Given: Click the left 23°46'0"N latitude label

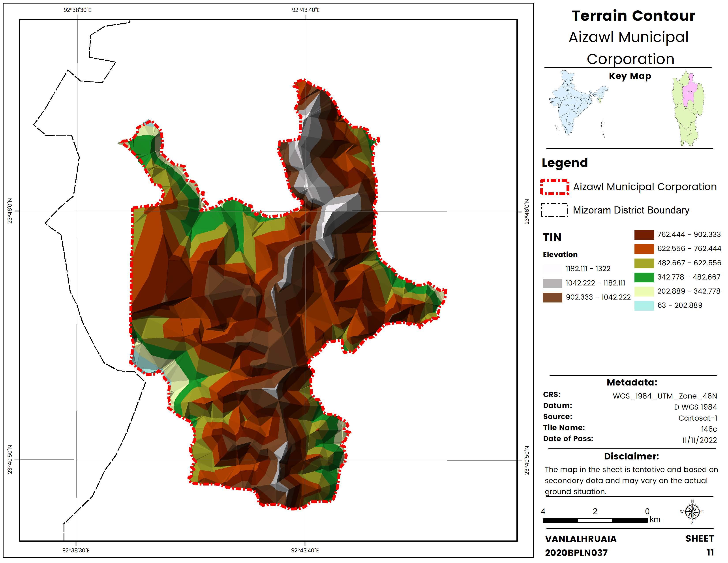Looking at the screenshot, I should coord(10,211).
